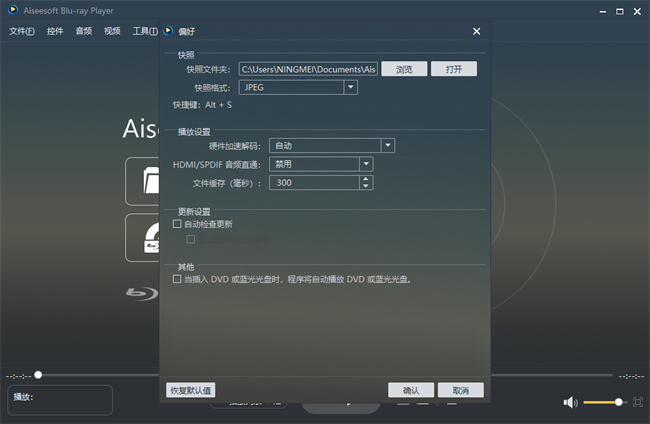Close the Preferences dialog with X
Image resolution: width=650 pixels, height=424 pixels.
[476, 31]
